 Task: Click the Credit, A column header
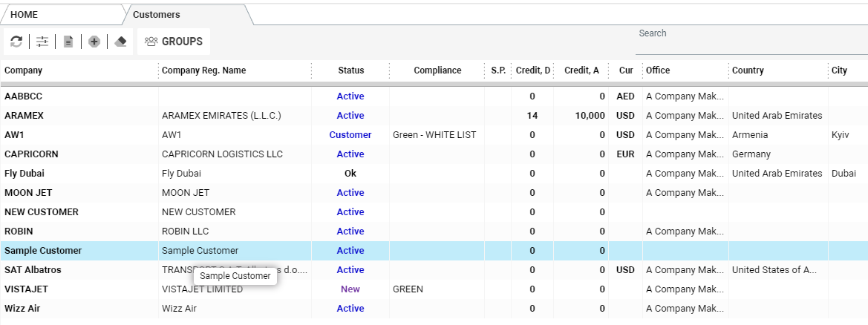coord(581,70)
